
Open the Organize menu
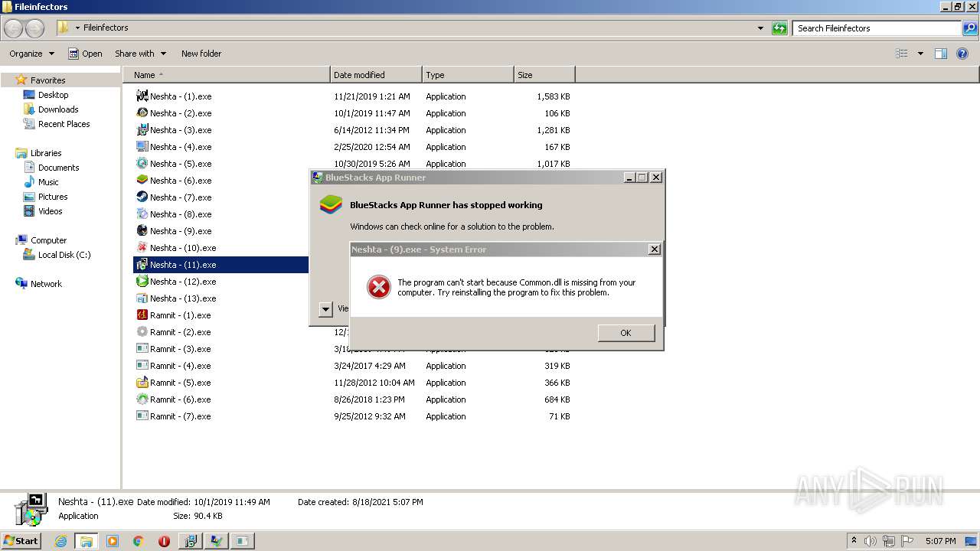coord(31,54)
